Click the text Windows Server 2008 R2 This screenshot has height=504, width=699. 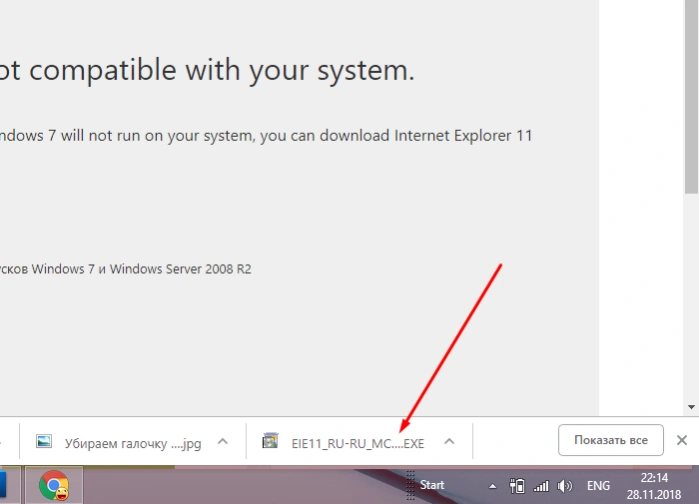pos(181,269)
